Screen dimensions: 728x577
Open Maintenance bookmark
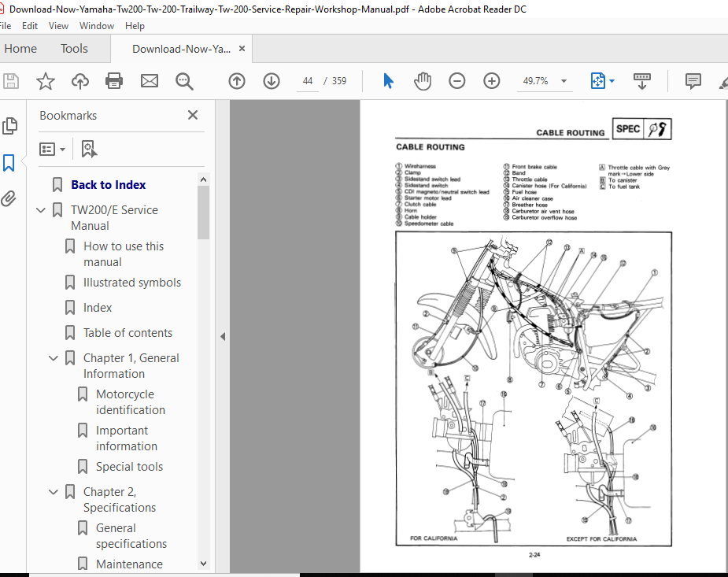tap(130, 564)
